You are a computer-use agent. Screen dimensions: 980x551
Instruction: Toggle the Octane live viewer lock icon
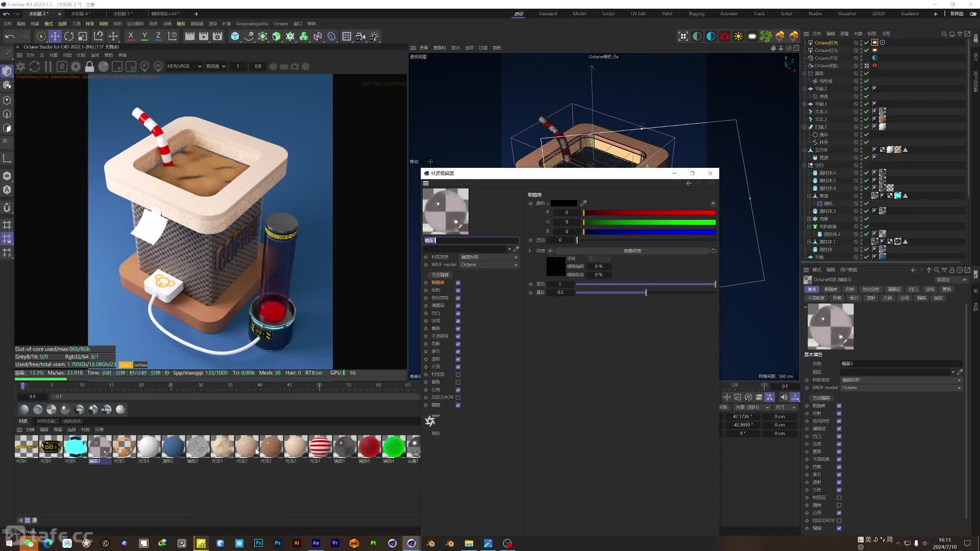click(89, 66)
